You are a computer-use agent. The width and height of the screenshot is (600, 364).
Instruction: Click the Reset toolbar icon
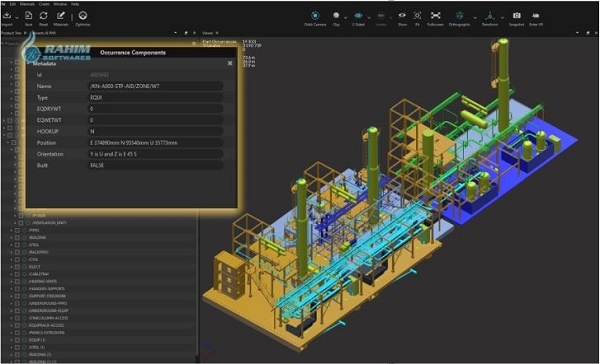[x=44, y=15]
